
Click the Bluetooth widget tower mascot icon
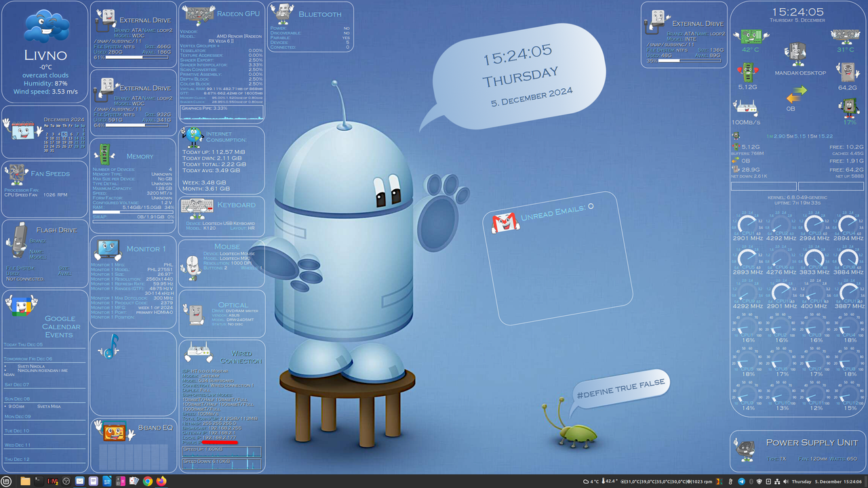tap(281, 14)
